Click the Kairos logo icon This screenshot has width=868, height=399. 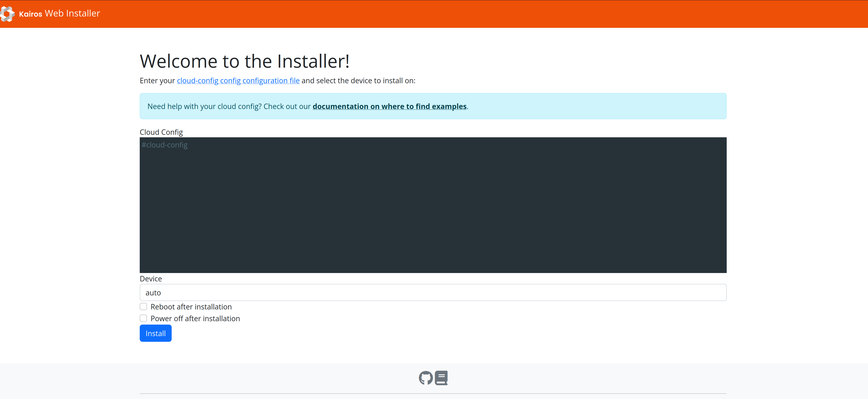click(x=7, y=14)
